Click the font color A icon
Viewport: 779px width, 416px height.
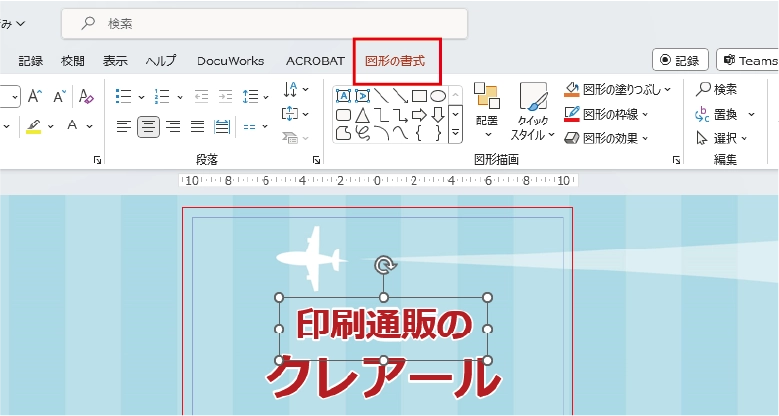click(73, 126)
